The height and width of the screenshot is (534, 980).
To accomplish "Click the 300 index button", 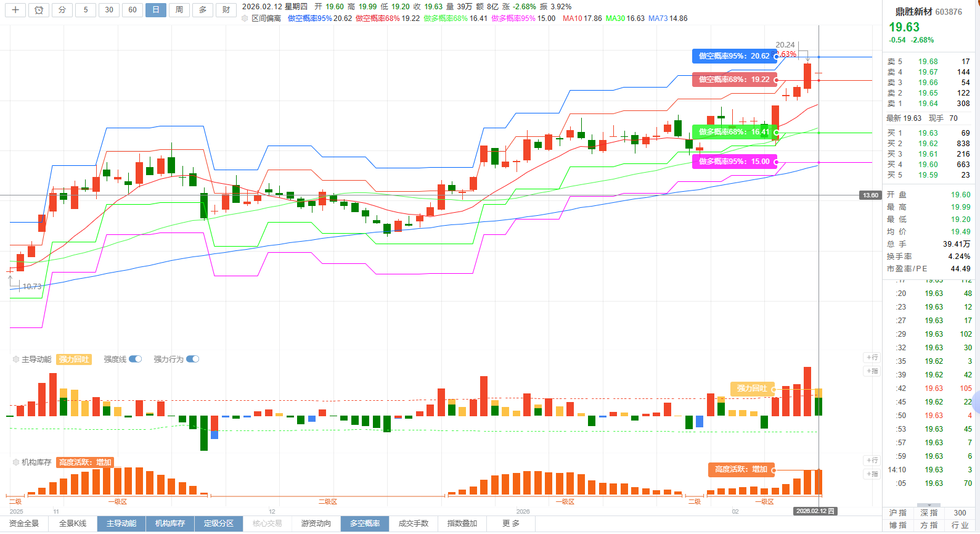I will 960,513.
